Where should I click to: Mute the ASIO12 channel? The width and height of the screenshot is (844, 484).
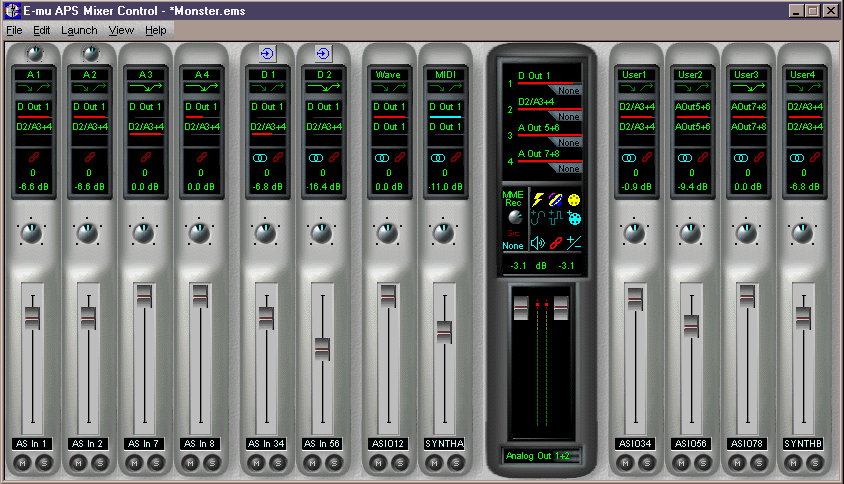click(x=379, y=462)
